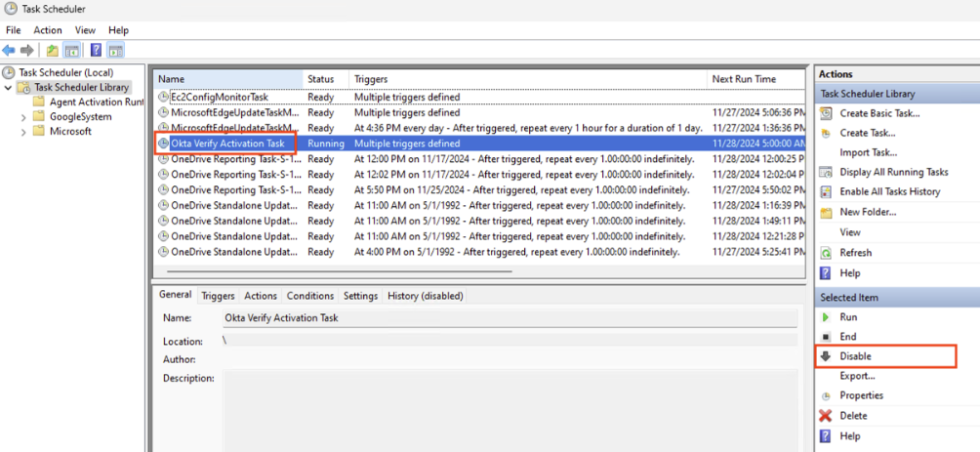Select OneDrive Reporting Task triggered at 12:02 PM
This screenshot has width=980, height=452.
click(x=479, y=175)
